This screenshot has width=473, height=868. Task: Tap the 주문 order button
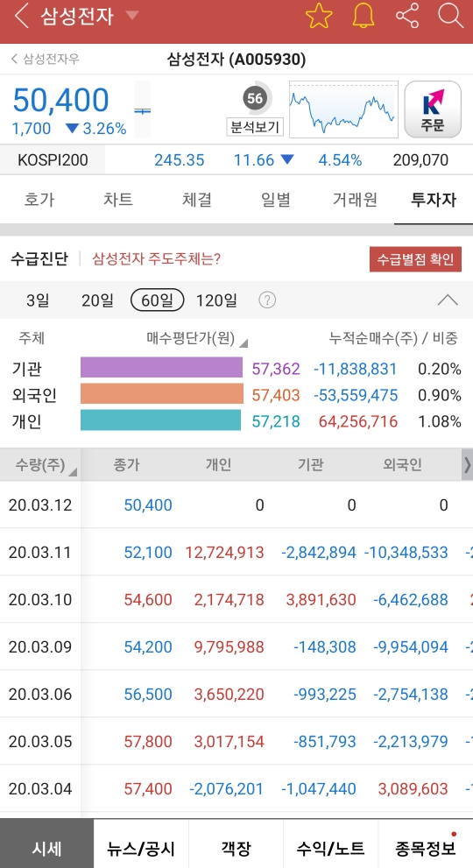433,109
